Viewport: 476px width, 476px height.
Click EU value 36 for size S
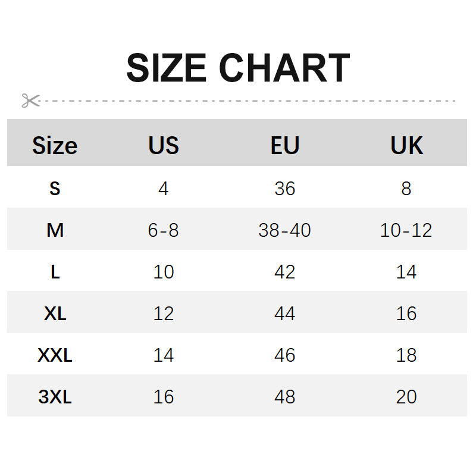(x=285, y=189)
